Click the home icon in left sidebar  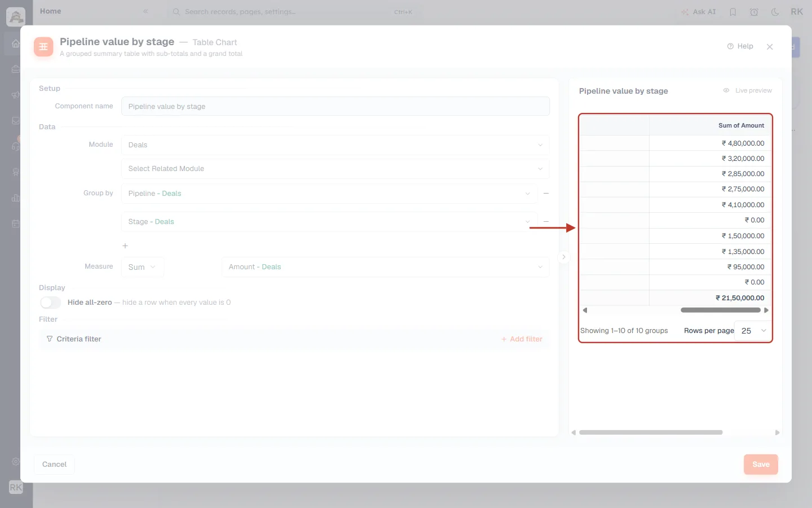[16, 43]
